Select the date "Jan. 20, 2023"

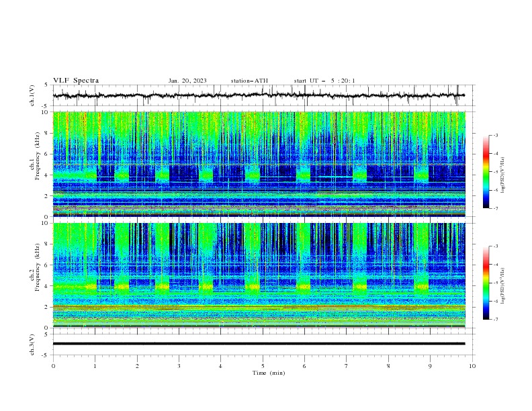click(x=187, y=81)
